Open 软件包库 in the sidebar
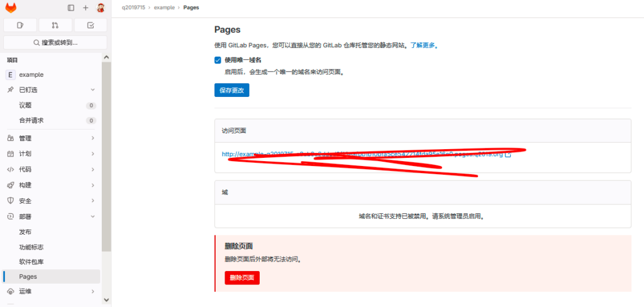The width and height of the screenshot is (644, 307). [31, 261]
